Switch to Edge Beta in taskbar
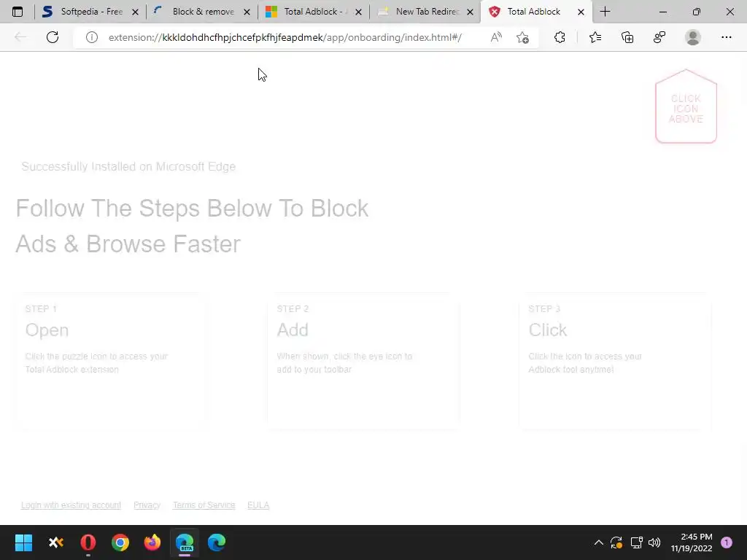The width and height of the screenshot is (747, 560). (185, 542)
